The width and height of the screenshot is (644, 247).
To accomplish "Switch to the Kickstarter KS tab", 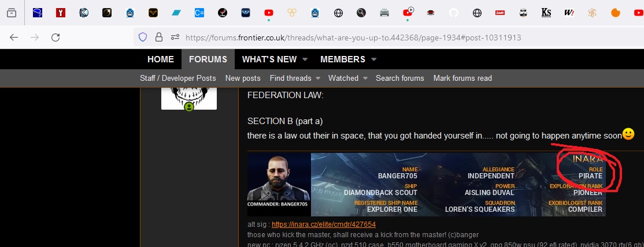I will (546, 13).
